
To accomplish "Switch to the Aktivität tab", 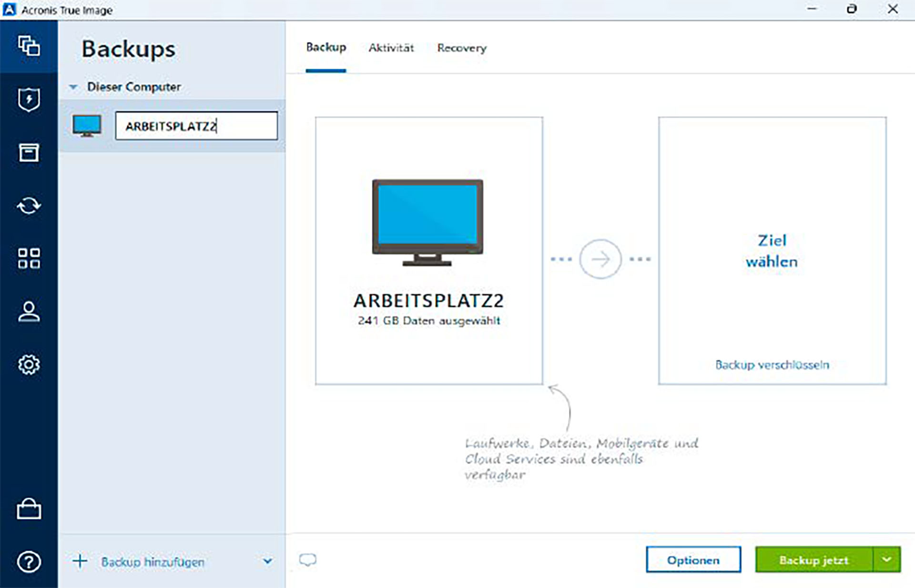I will point(391,48).
